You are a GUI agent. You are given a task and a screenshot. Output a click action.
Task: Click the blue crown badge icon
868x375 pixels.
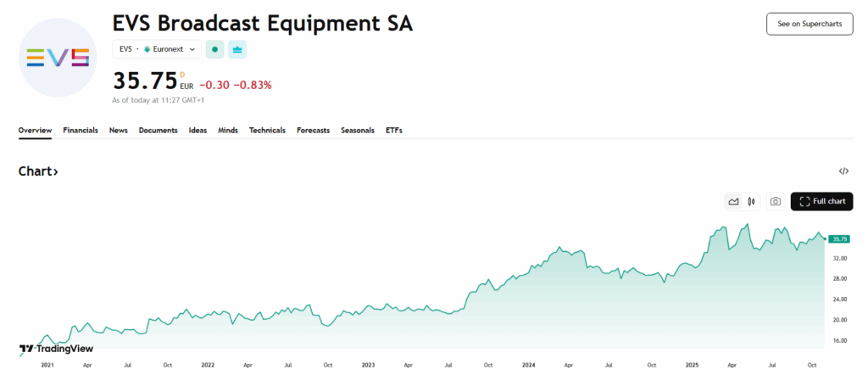click(237, 49)
